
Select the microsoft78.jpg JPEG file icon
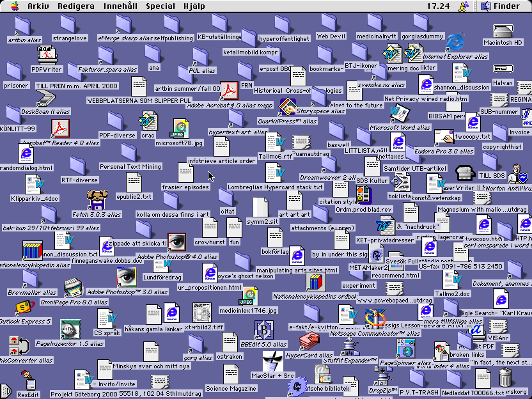(181, 129)
